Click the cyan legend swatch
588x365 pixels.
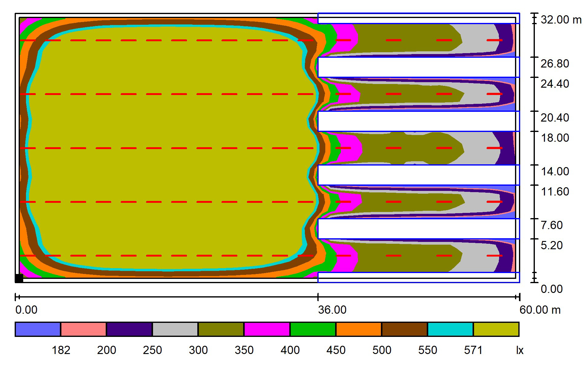[450, 329]
